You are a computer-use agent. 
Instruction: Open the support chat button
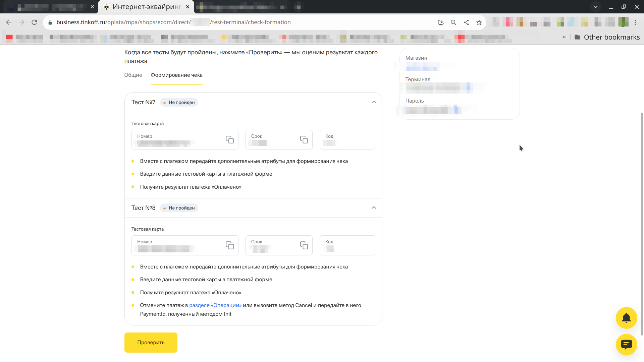[626, 345]
